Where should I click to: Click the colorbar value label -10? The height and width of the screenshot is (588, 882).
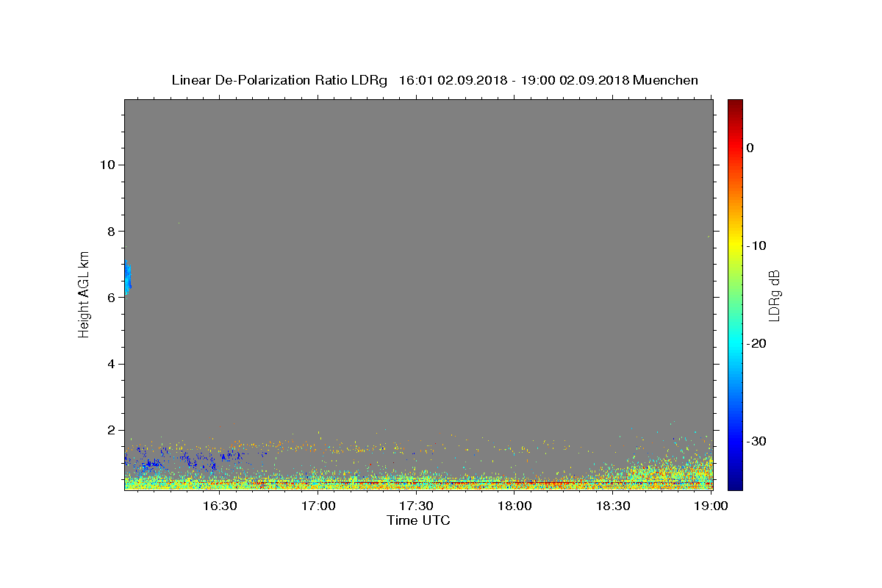tap(756, 245)
